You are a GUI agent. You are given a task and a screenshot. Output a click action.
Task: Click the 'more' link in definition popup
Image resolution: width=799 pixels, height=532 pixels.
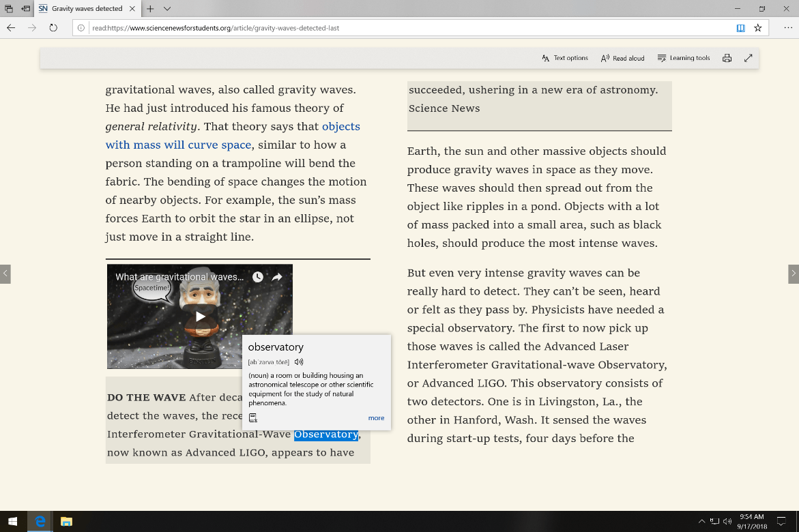376,418
